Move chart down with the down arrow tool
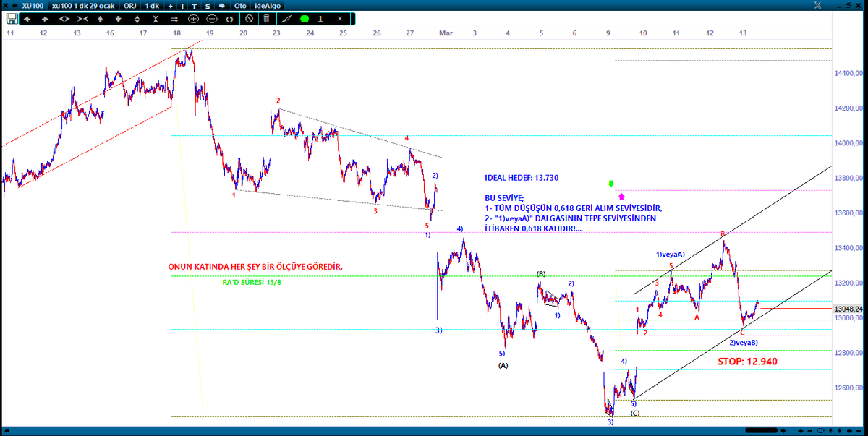Image resolution: width=868 pixels, height=436 pixels. pos(119,19)
